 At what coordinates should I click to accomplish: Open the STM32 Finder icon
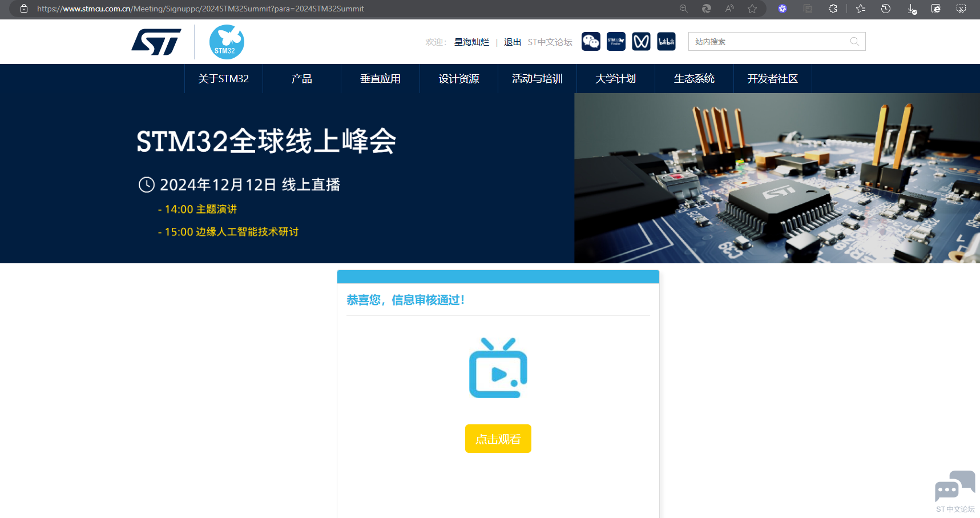coord(616,42)
